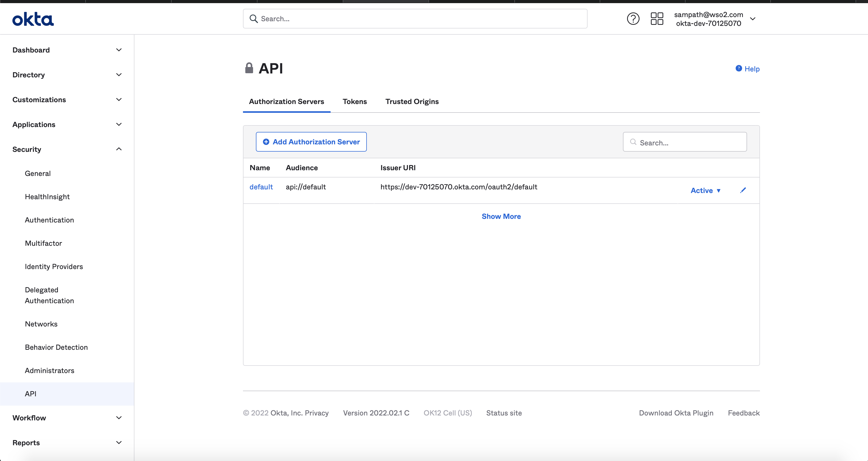Screen dimensions: 868x461
Task: Open the Status site link
Action: [504, 413]
